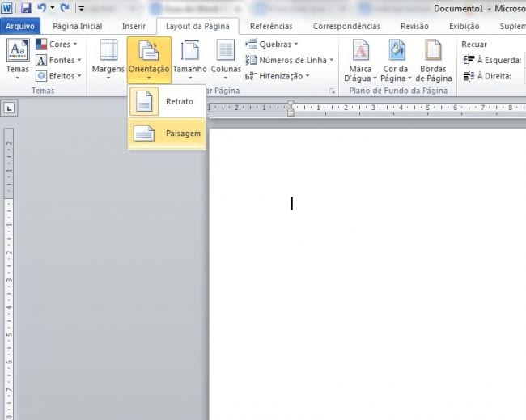Open the Números de Linha dropdown

[x=290, y=60]
